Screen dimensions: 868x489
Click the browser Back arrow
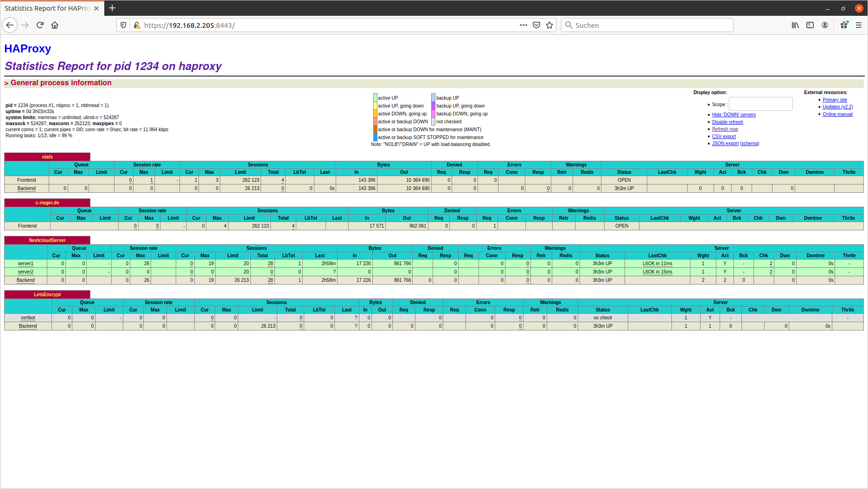(x=10, y=25)
